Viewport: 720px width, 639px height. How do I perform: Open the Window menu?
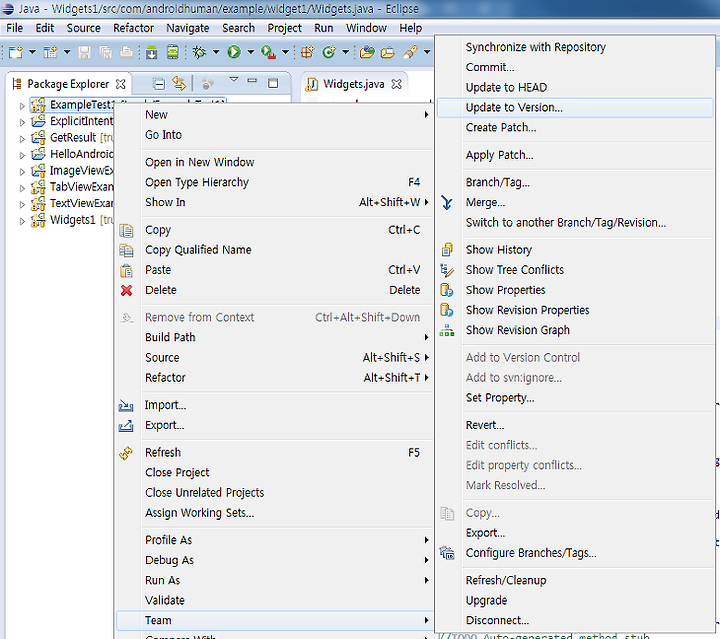[366, 28]
